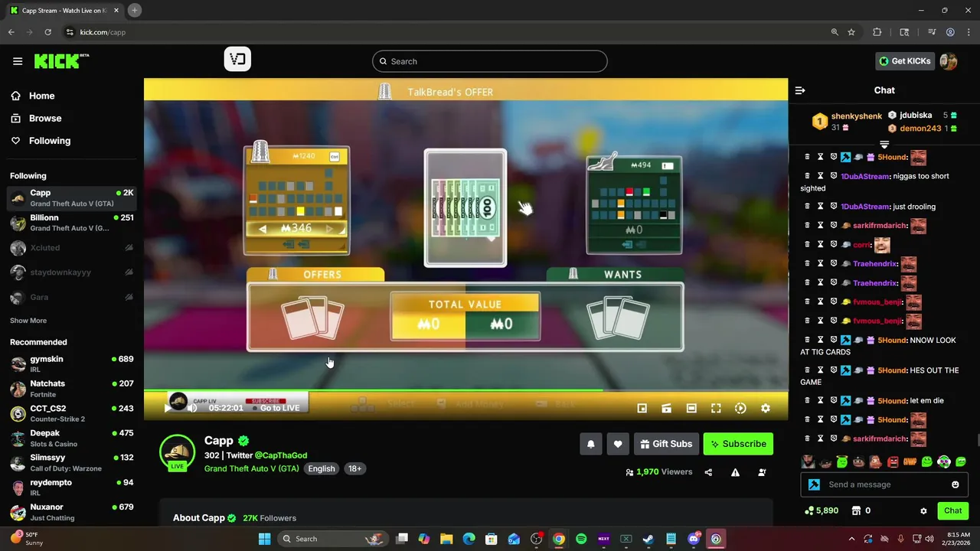Click the Get KICKs button
980x551 pixels.
905,61
